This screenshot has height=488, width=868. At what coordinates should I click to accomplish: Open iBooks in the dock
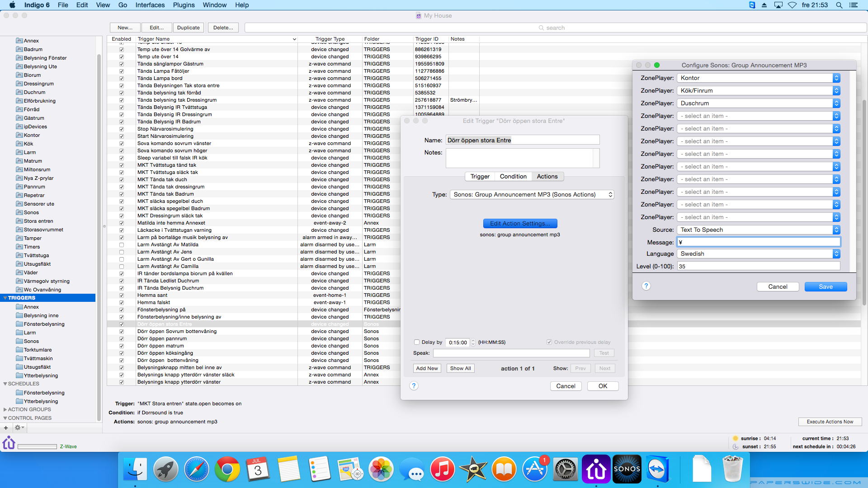click(504, 469)
